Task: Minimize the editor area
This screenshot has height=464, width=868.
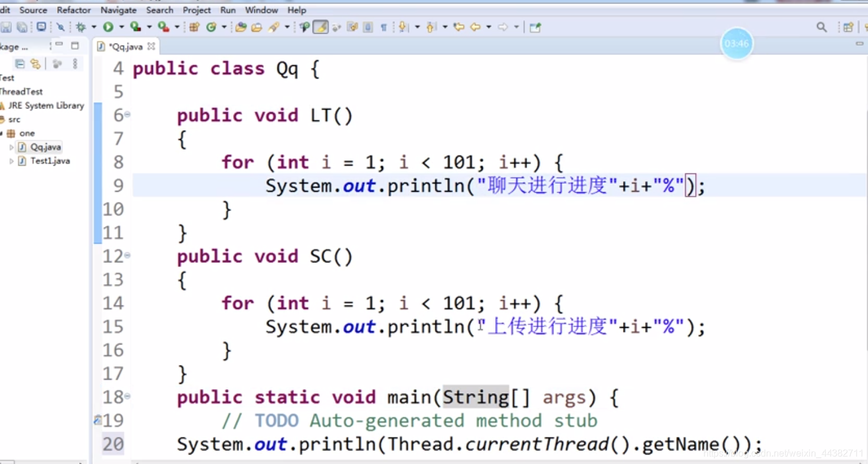Action: [x=860, y=44]
